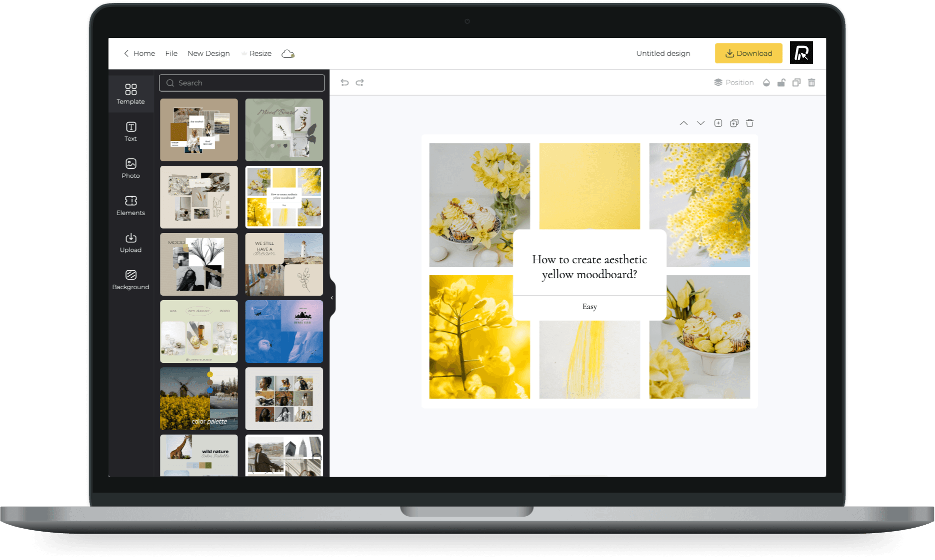Select the art decor green template
This screenshot has height=560, width=935.
[x=199, y=332]
